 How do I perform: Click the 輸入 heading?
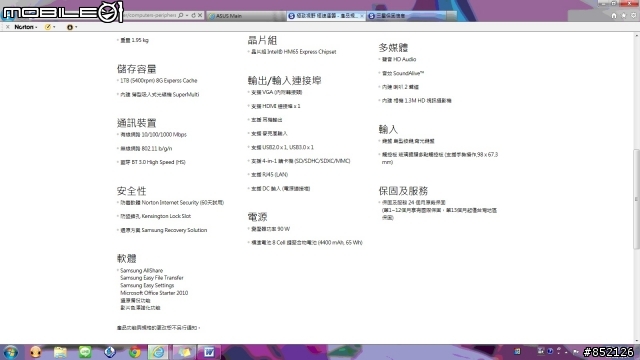(388, 129)
